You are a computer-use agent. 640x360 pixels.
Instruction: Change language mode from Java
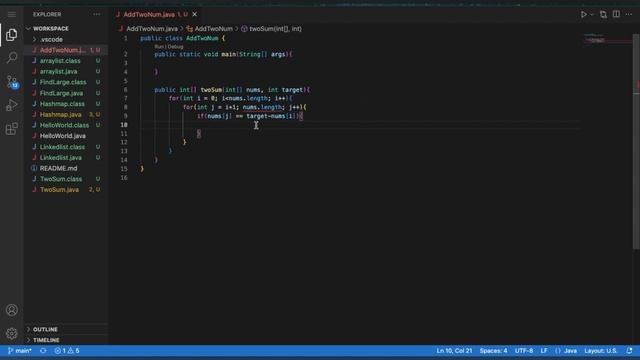[x=570, y=351]
